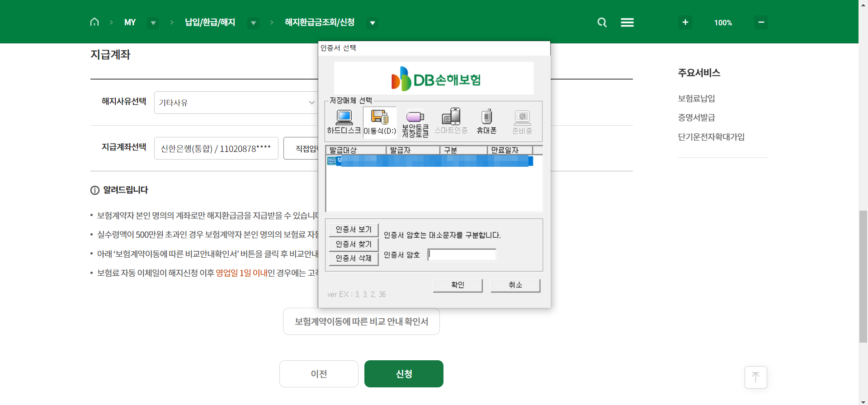Select 이동식(D:) removable drive icon
Viewport: 868px width, 405px height.
380,122
